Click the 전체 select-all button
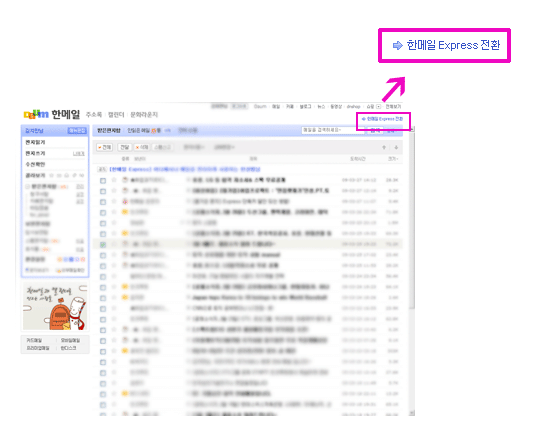533x445 pixels. [x=105, y=147]
